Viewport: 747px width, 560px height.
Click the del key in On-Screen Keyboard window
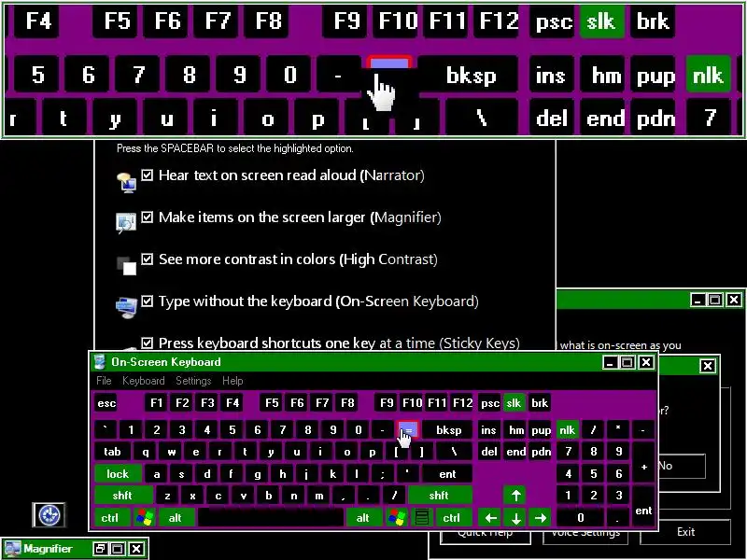(x=488, y=452)
